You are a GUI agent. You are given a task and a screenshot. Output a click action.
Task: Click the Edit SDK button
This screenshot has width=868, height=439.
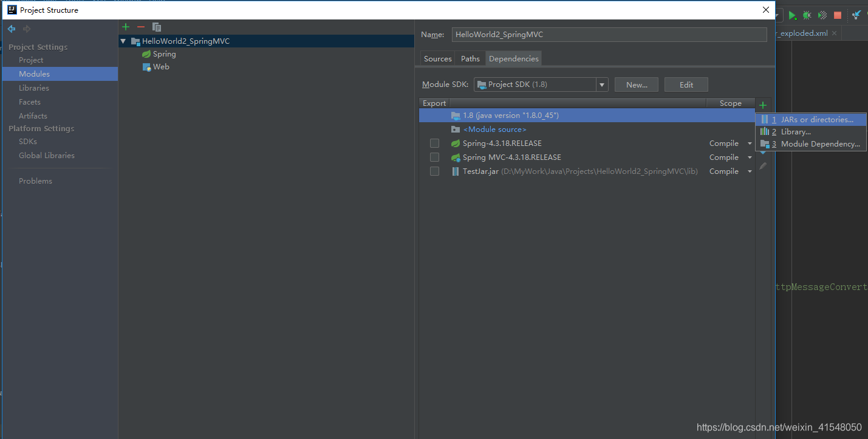[686, 85]
